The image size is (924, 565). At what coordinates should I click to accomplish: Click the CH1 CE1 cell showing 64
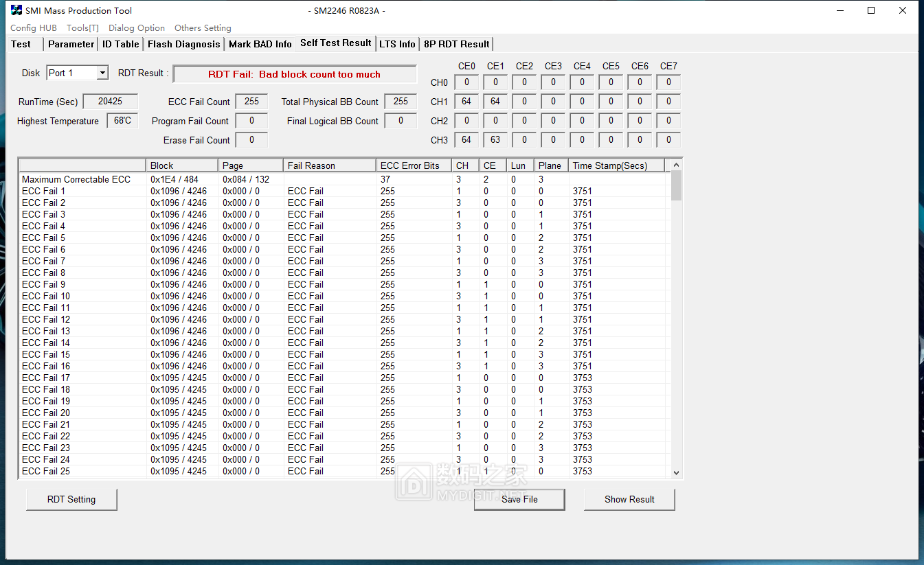pyautogui.click(x=495, y=102)
